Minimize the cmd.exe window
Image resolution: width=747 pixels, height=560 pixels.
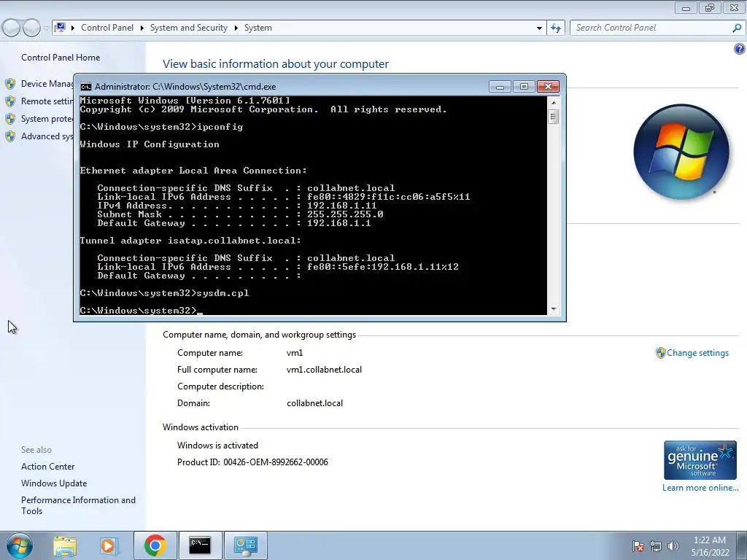[500, 87]
